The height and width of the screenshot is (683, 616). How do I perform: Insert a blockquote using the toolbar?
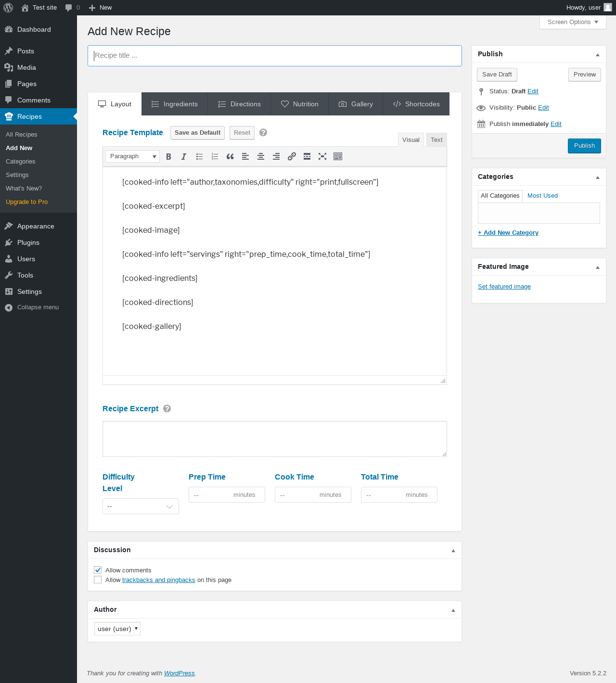click(230, 156)
